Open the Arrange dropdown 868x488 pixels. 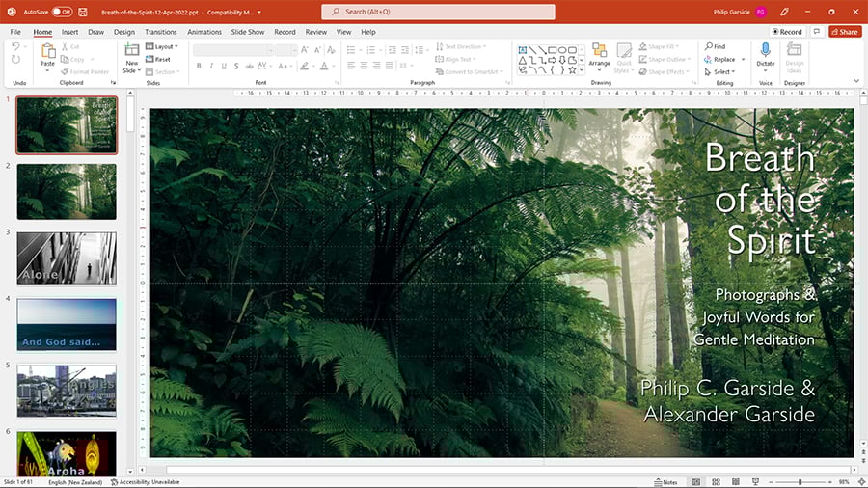coord(599,57)
